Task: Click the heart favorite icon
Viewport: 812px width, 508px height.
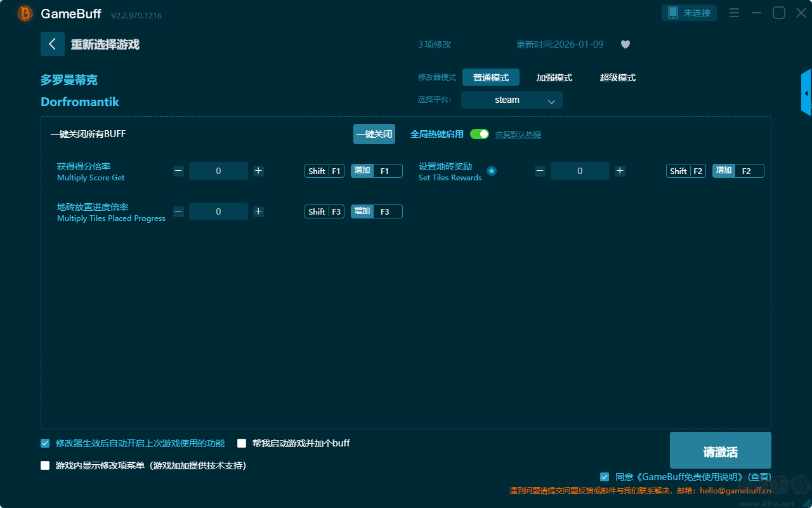Action: coord(625,44)
